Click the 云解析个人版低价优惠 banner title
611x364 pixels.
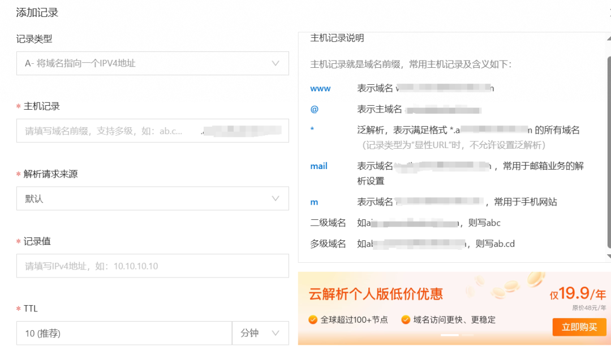(x=376, y=294)
